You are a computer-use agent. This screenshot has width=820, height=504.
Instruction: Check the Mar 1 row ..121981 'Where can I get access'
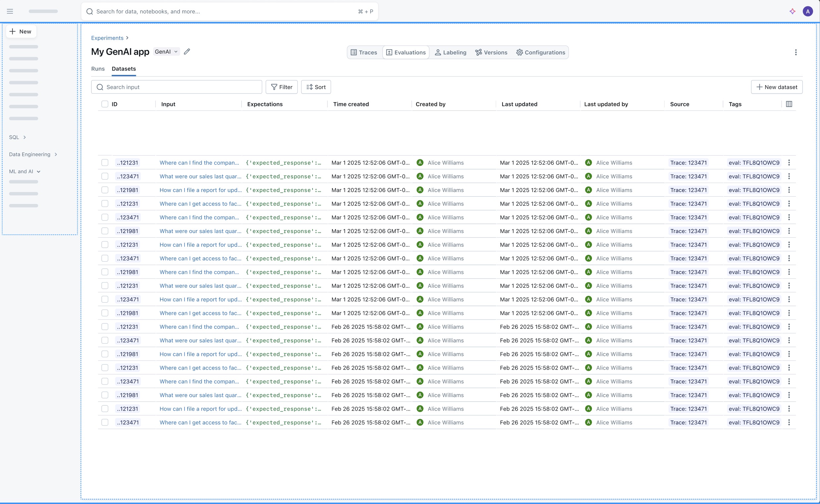click(x=105, y=313)
